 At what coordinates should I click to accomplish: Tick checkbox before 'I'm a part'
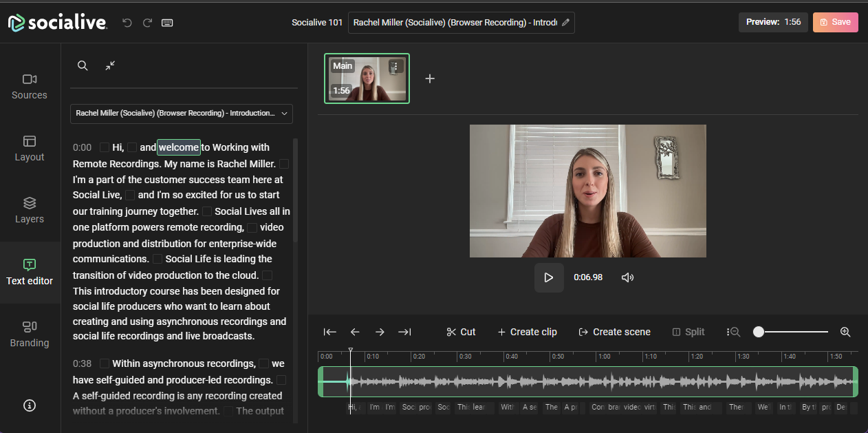click(284, 164)
